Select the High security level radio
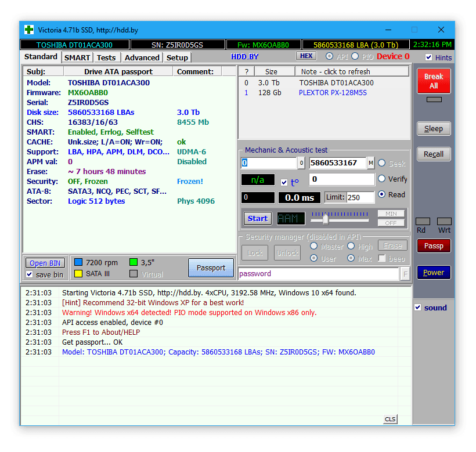 pos(351,246)
